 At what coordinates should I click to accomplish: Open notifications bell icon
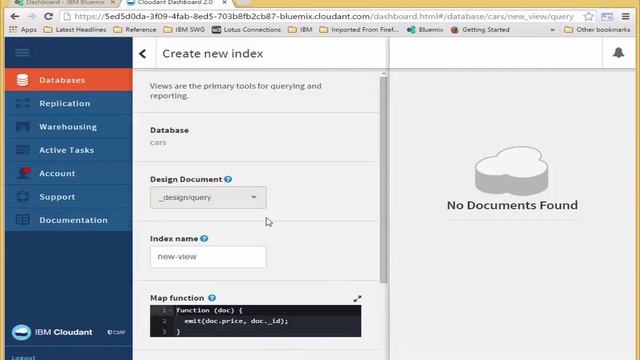618,52
